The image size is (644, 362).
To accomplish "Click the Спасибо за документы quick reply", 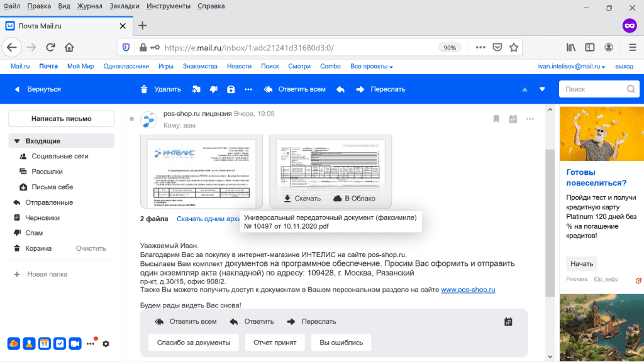I will pyautogui.click(x=193, y=343).
